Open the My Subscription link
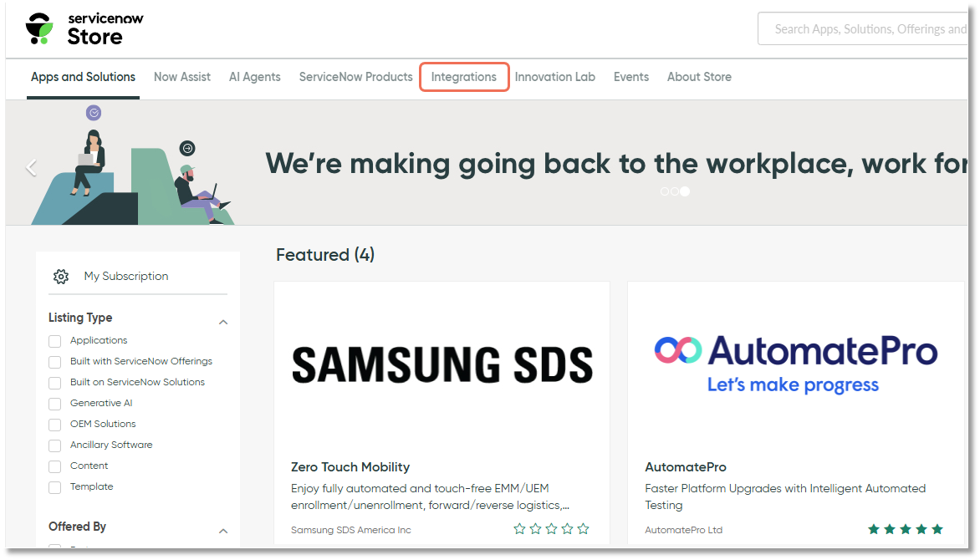 point(126,277)
